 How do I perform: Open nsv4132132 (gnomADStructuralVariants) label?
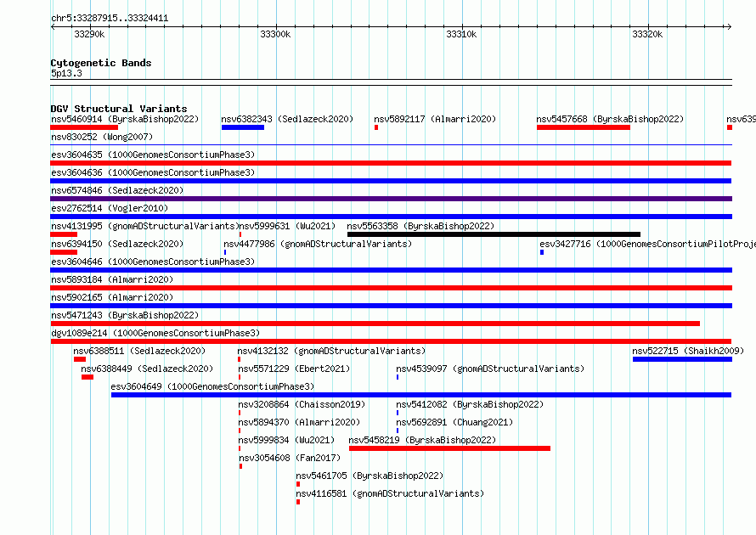[x=331, y=351]
